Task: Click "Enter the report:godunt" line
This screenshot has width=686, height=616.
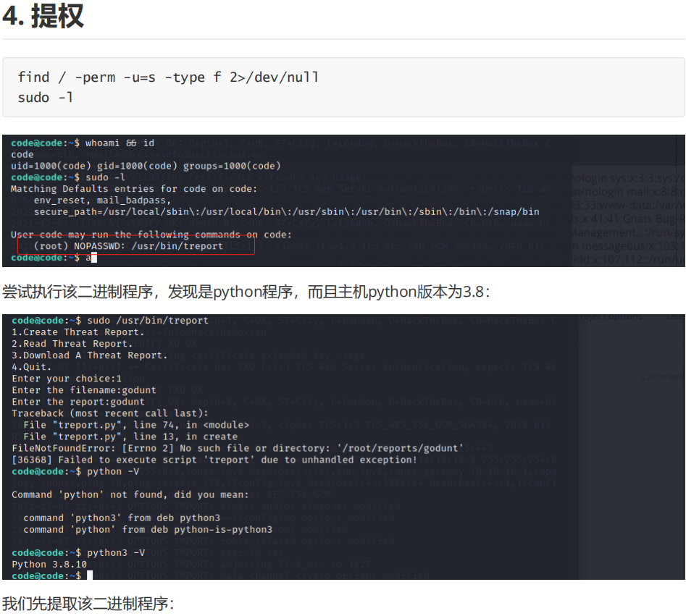Action: (78, 402)
